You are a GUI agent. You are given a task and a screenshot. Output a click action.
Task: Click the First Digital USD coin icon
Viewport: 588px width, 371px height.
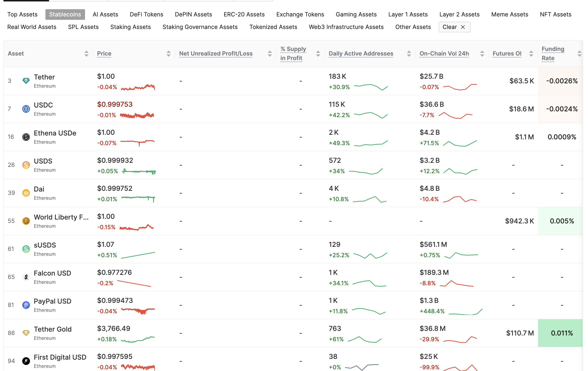26,361
